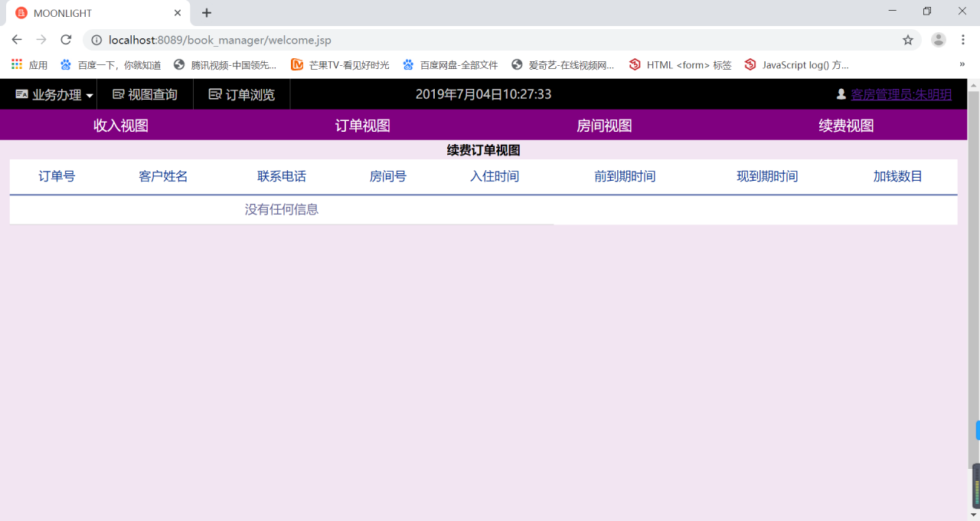This screenshot has width=980, height=521.
Task: Click the MOONLIGHT browser tab
Action: (x=96, y=13)
